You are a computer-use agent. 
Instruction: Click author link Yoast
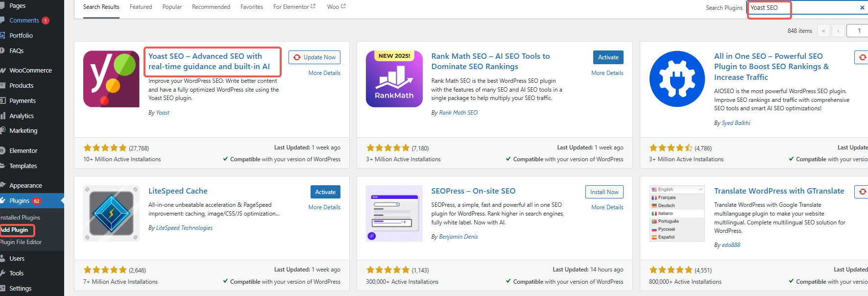pos(163,113)
